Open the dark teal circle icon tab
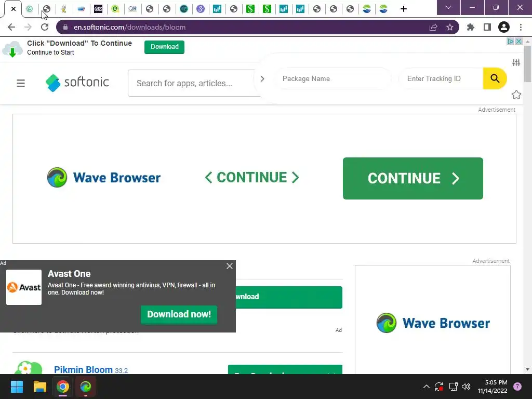 (184, 9)
